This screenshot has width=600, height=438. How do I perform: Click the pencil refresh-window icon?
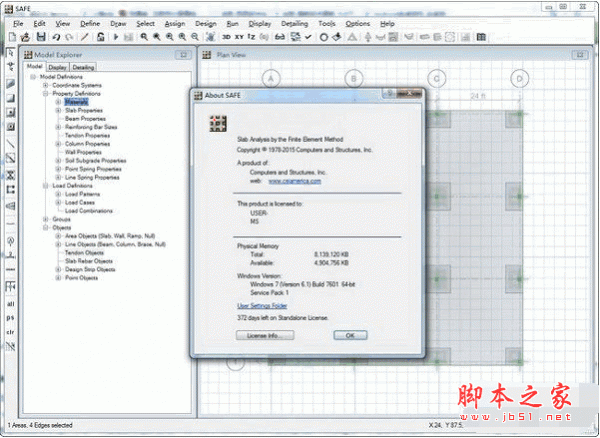pos(85,37)
